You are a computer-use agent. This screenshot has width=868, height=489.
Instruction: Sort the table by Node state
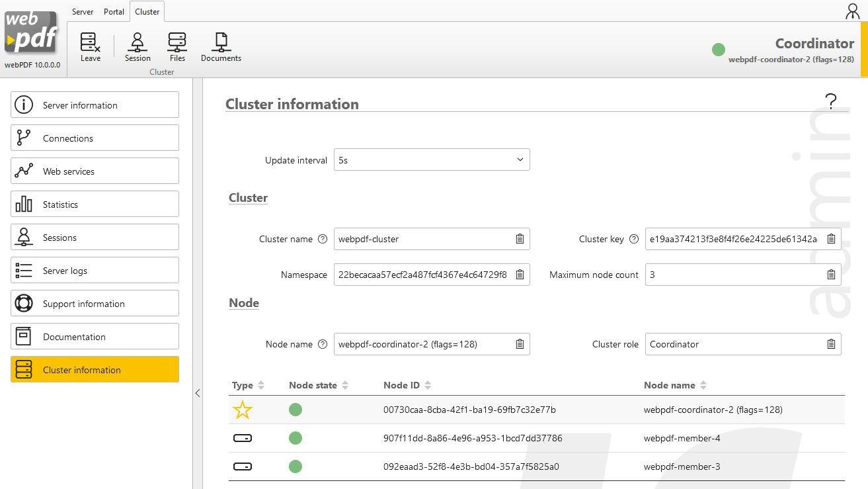coord(345,385)
